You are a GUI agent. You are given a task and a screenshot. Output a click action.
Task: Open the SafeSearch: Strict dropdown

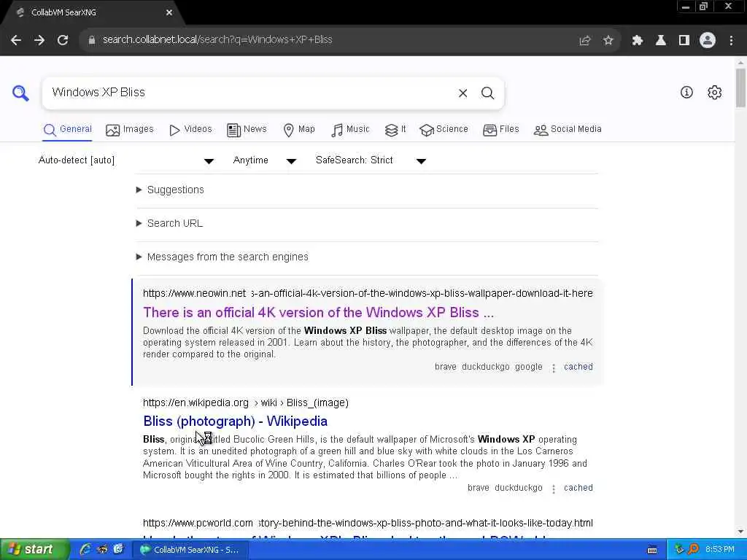[371, 160]
